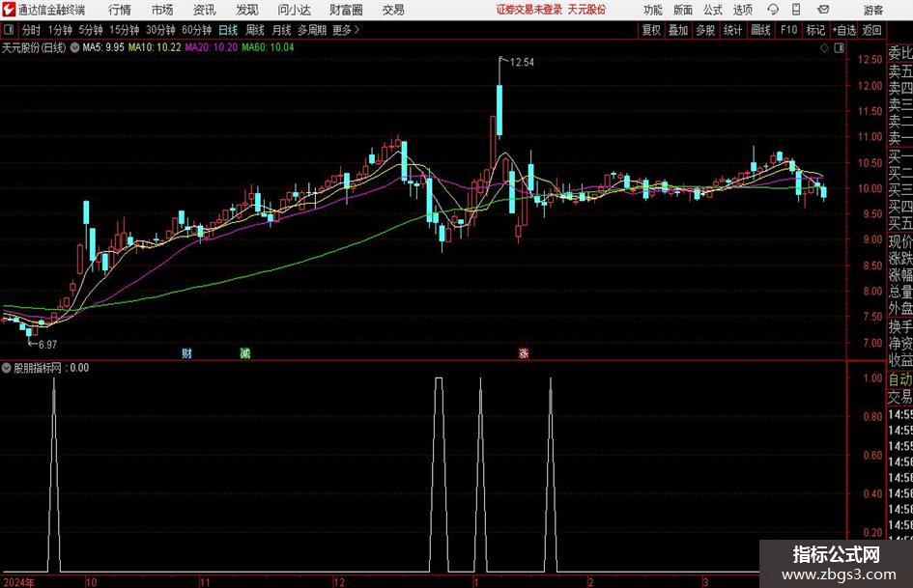Open the 交易 menu
The width and height of the screenshot is (913, 588).
coord(393,10)
